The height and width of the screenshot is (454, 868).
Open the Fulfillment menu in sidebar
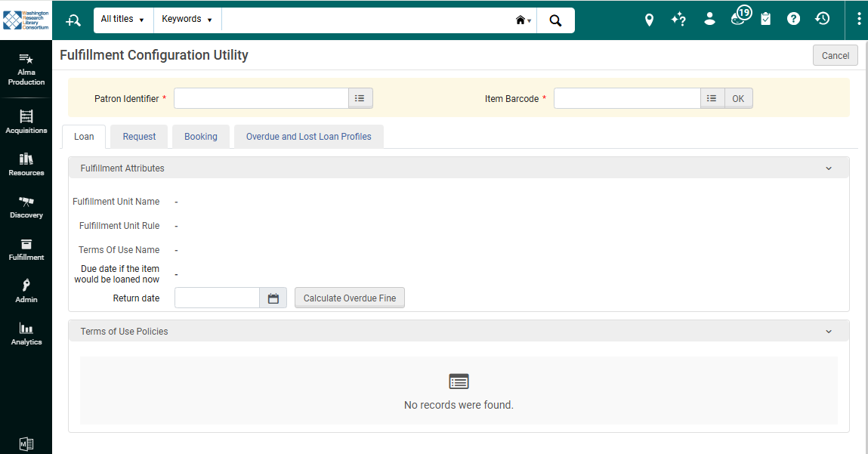(26, 249)
